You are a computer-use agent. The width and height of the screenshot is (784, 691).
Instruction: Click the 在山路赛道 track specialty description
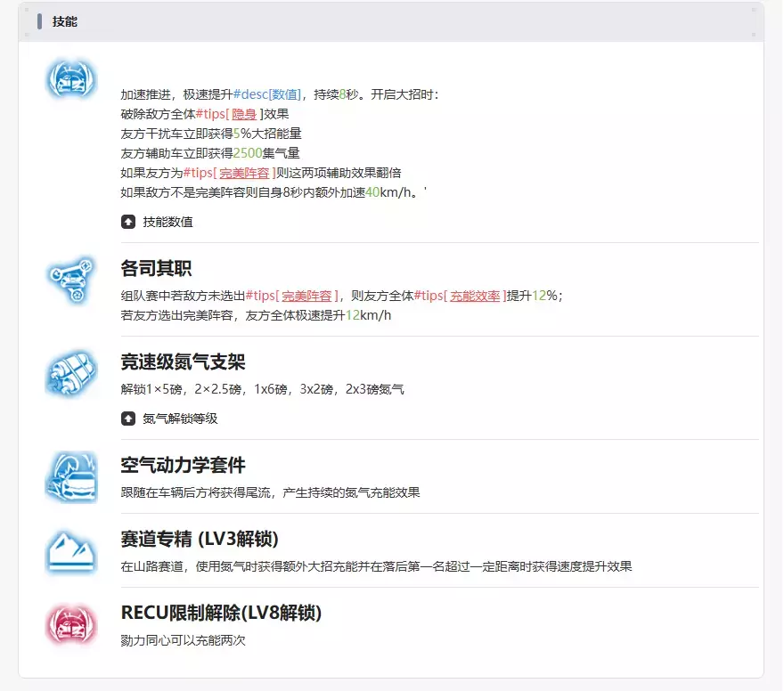point(377,566)
